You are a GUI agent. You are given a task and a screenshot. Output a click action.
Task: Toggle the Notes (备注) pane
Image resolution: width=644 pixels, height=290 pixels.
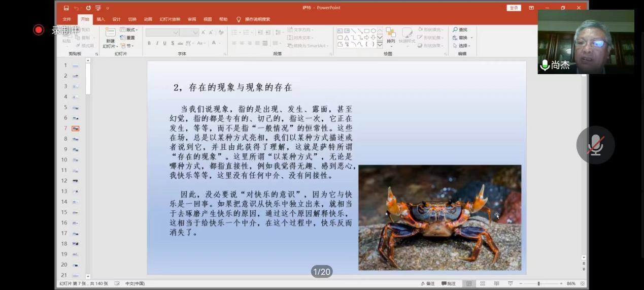(428, 283)
